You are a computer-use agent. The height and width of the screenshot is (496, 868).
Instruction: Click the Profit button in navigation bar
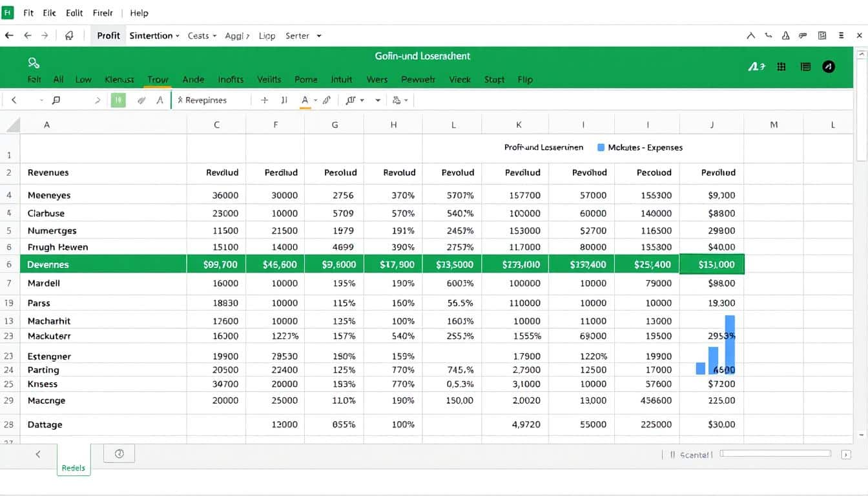coord(108,36)
